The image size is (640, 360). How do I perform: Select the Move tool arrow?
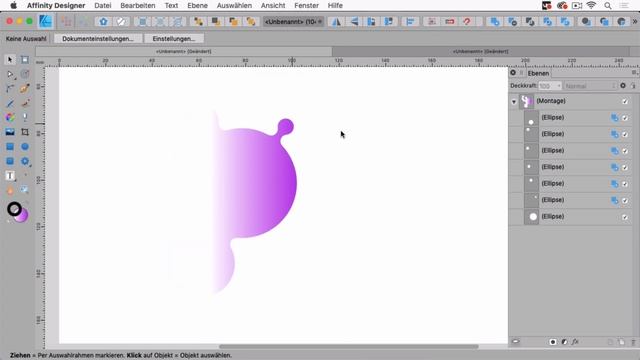pyautogui.click(x=10, y=60)
